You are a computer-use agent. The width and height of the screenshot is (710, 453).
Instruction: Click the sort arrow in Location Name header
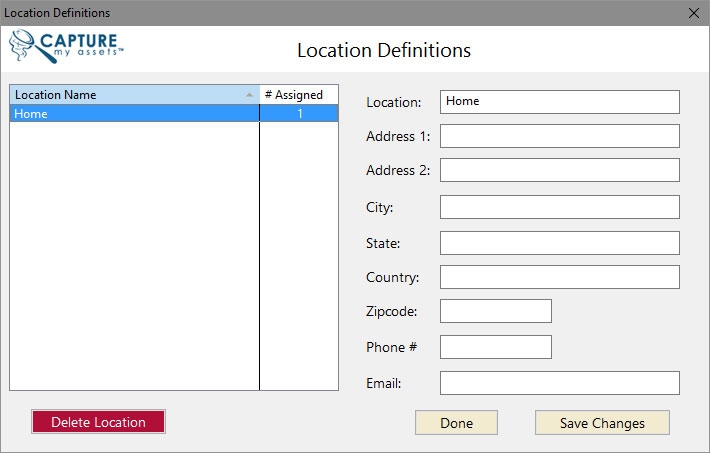click(249, 95)
